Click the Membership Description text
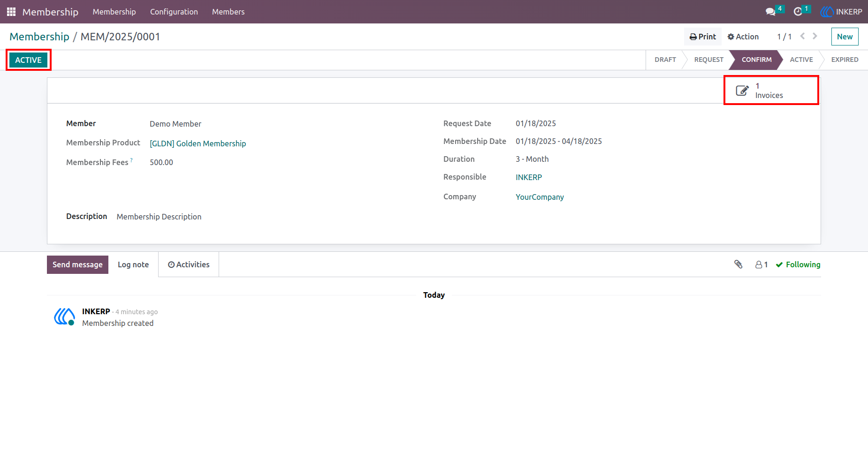 click(x=159, y=217)
